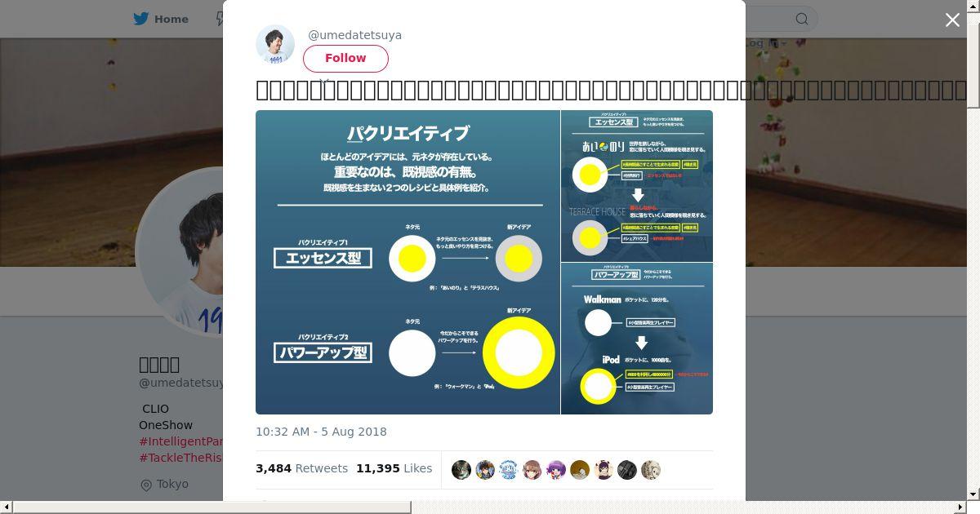Open the light-blue anime liker avatar

tap(509, 470)
